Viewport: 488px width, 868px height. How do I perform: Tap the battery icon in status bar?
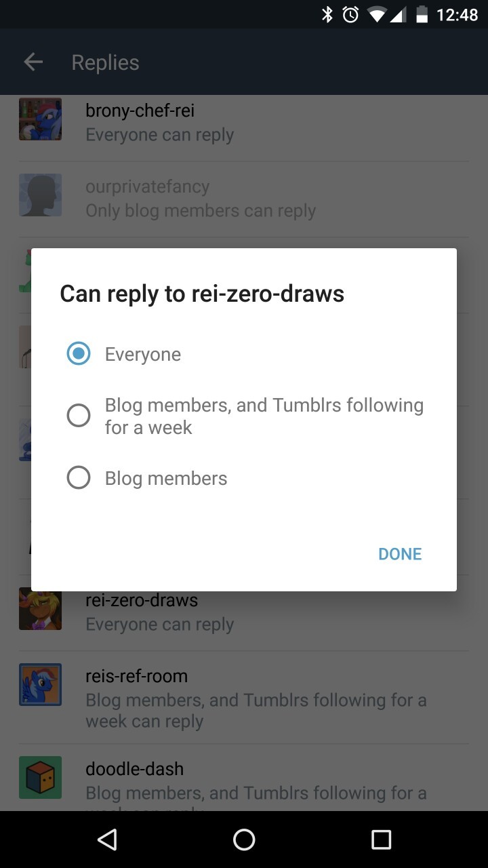point(422,14)
